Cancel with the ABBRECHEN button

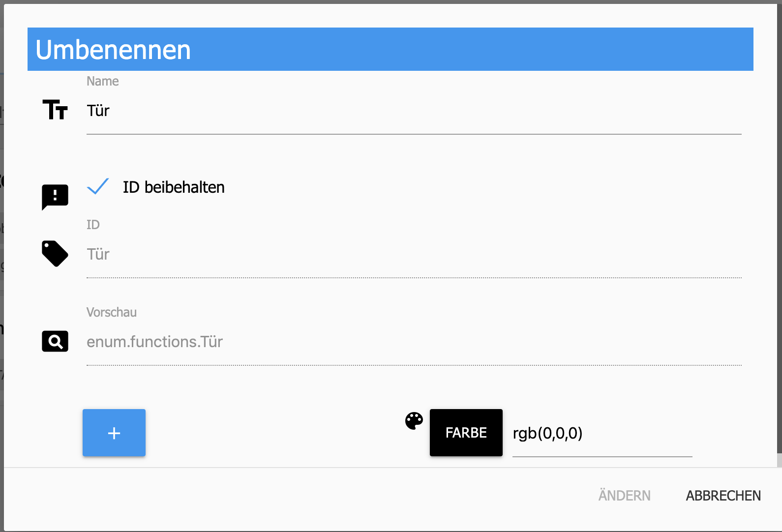(x=723, y=496)
